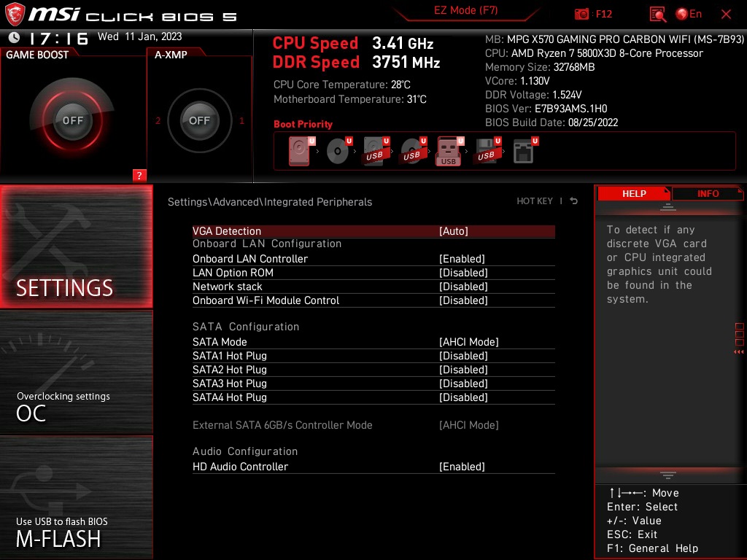Close the BIOS with the X button

(726, 15)
